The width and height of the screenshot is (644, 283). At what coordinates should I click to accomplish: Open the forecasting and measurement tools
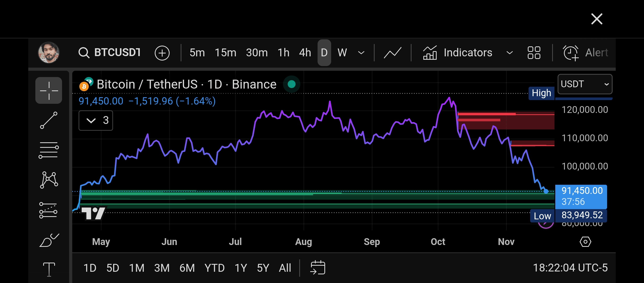point(49,210)
